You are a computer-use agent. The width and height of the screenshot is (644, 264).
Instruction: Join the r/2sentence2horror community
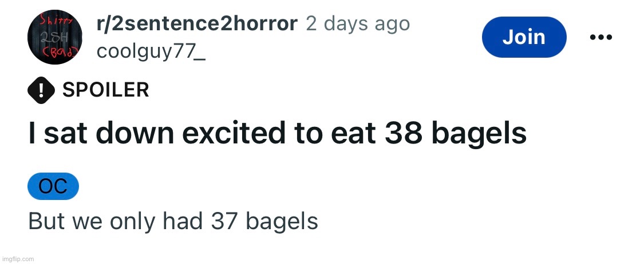click(x=524, y=37)
